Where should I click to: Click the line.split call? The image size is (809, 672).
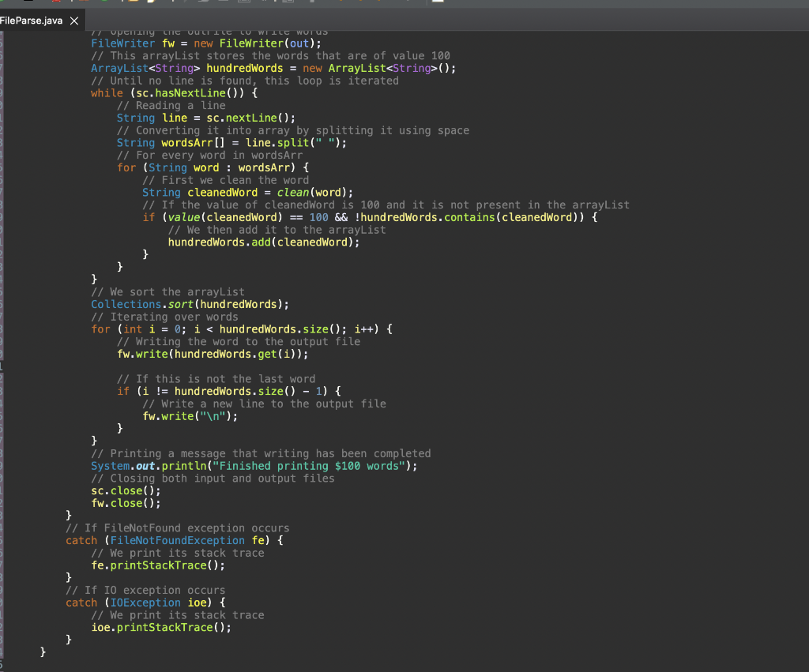click(295, 143)
